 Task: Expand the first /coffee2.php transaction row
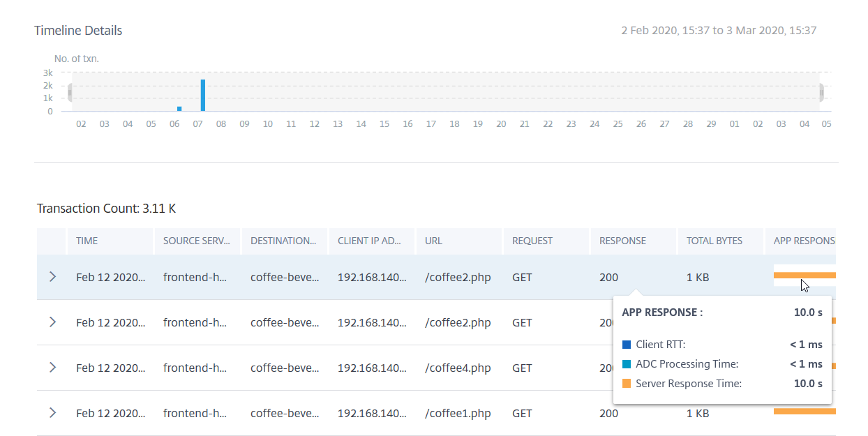pyautogui.click(x=52, y=277)
